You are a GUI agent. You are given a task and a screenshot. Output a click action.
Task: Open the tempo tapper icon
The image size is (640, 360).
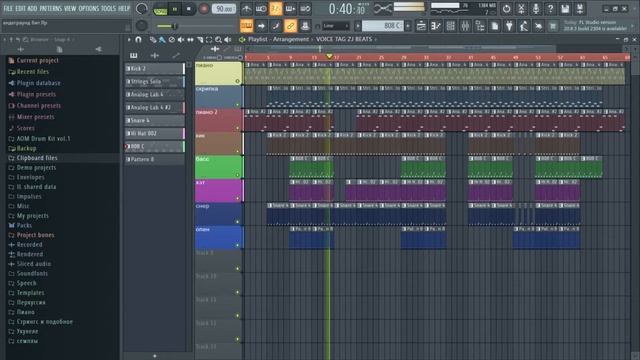pyautogui.click(x=524, y=26)
